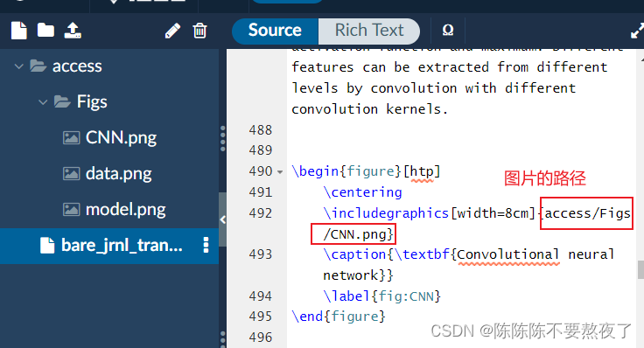Click the upper drag handle dots on panel divider
Viewport: 644px width, 348px height.
[x=222, y=139]
